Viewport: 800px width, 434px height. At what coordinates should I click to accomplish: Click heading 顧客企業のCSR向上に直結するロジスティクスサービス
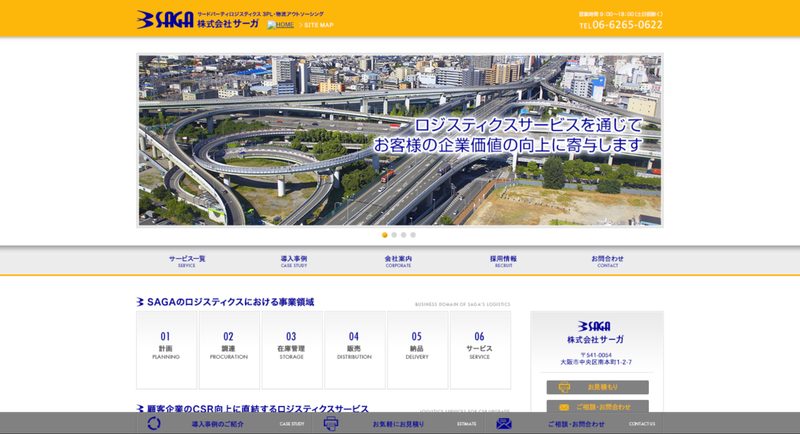(x=258, y=409)
